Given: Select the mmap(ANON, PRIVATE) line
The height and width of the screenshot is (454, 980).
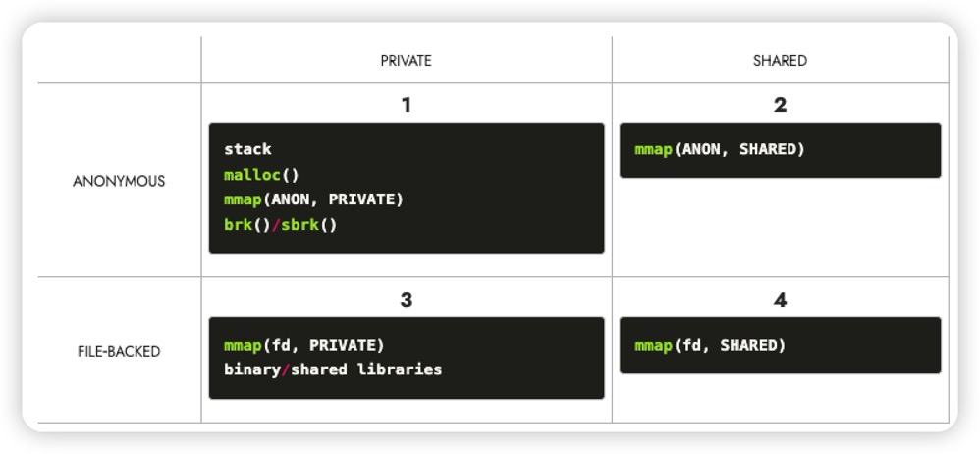Looking at the screenshot, I should (313, 199).
